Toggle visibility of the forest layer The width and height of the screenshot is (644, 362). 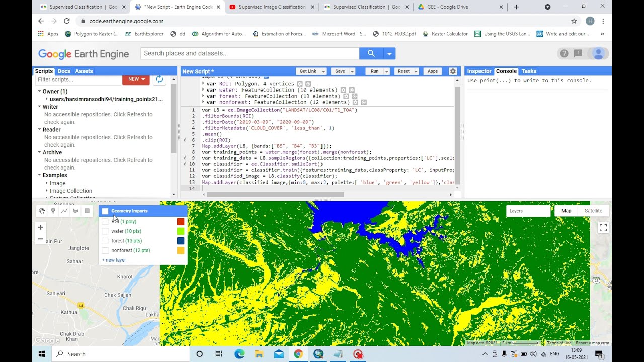pyautogui.click(x=105, y=241)
